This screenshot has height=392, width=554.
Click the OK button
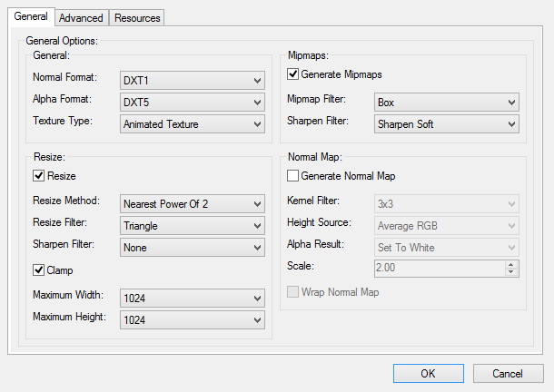pos(428,373)
